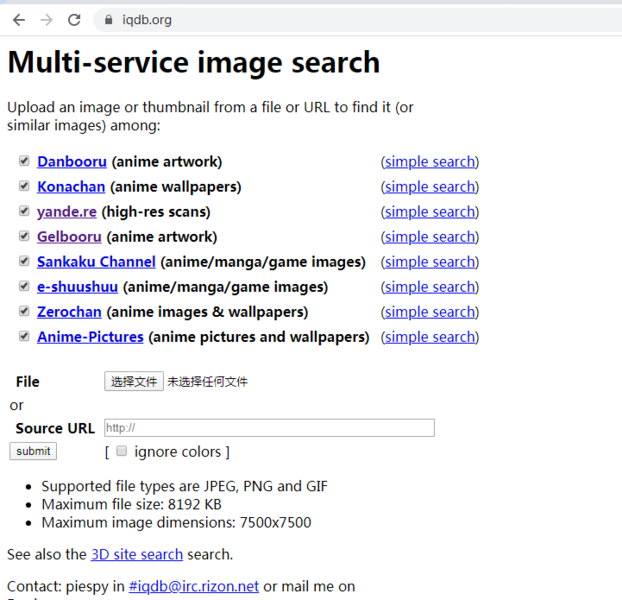The width and height of the screenshot is (622, 600).
Task: Disable the Sankaku Channel checkbox
Action: click(24, 261)
